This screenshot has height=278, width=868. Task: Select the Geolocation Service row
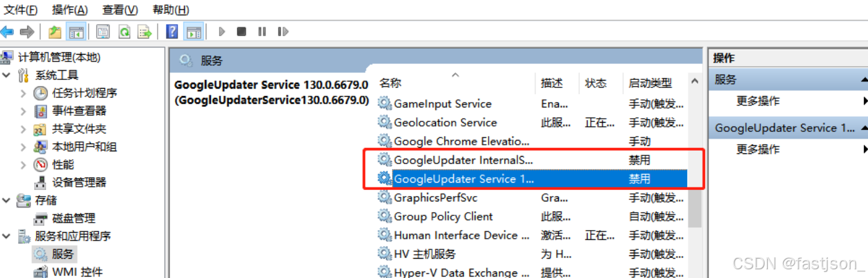(531, 123)
